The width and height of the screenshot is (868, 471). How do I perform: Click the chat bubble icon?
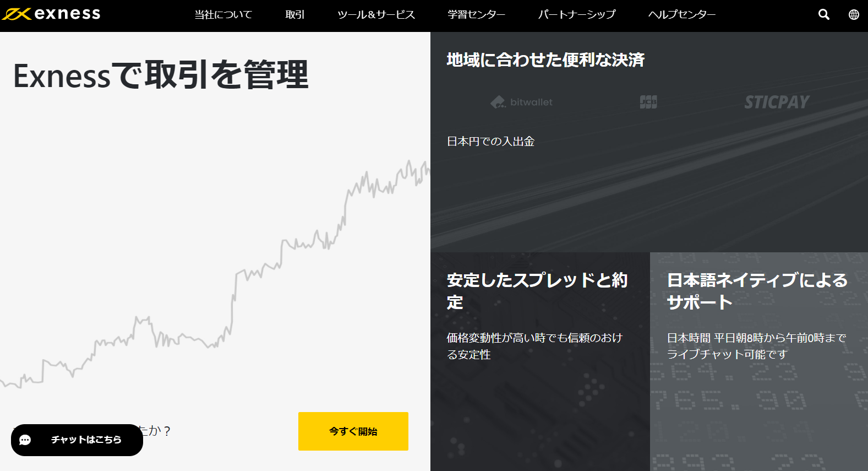coord(25,440)
